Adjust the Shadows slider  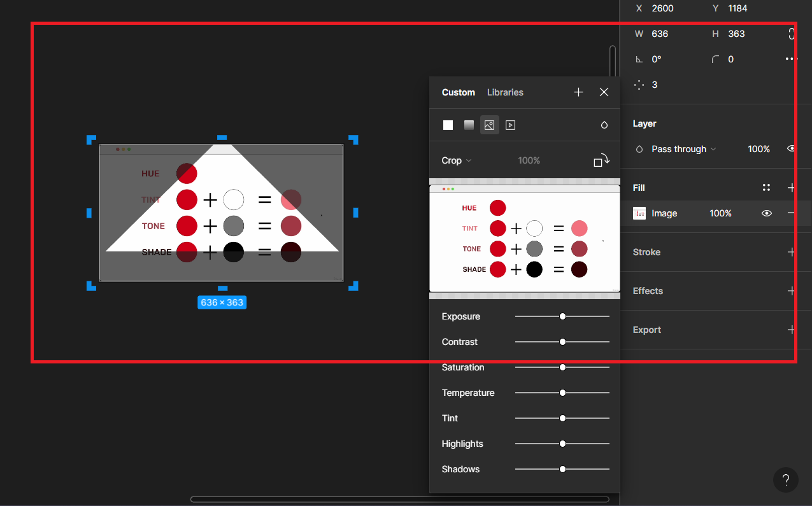pyautogui.click(x=562, y=469)
